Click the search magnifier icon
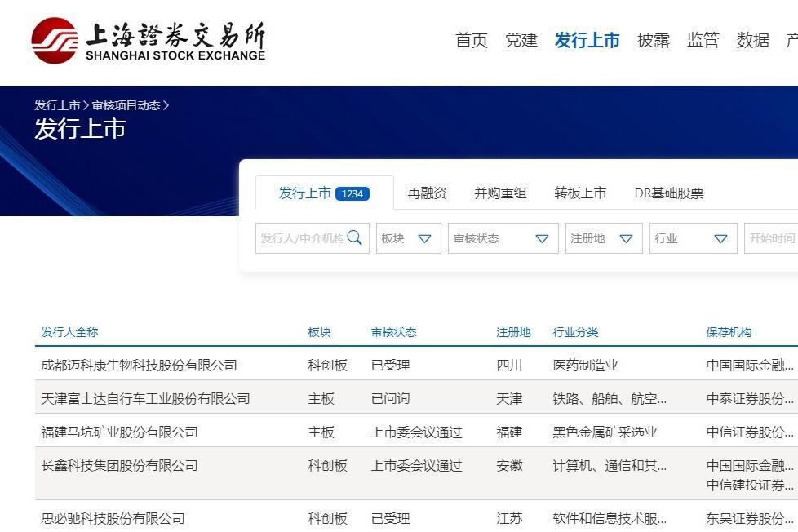The height and width of the screenshot is (532, 798). tap(354, 237)
